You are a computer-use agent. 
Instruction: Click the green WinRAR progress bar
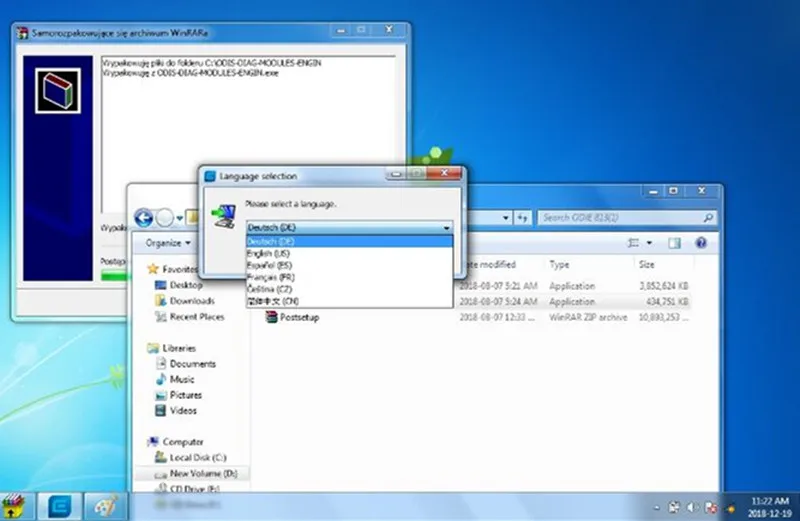click(x=114, y=276)
